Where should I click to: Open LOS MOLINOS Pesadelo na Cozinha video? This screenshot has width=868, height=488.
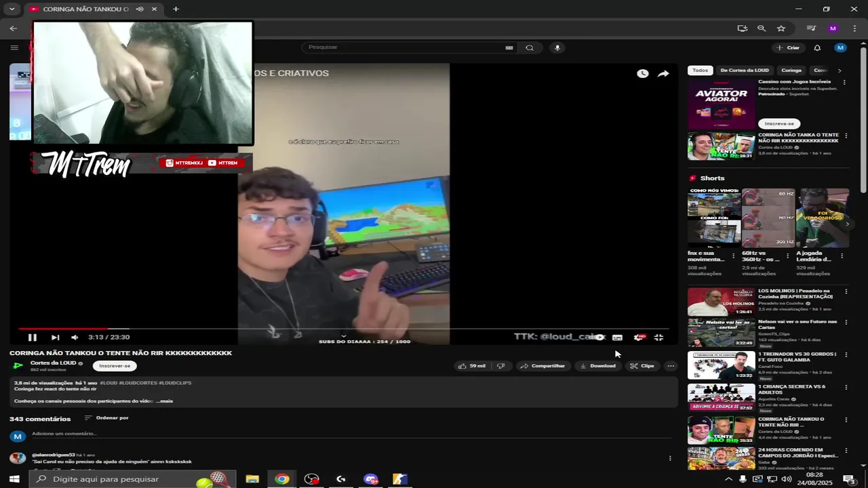721,302
